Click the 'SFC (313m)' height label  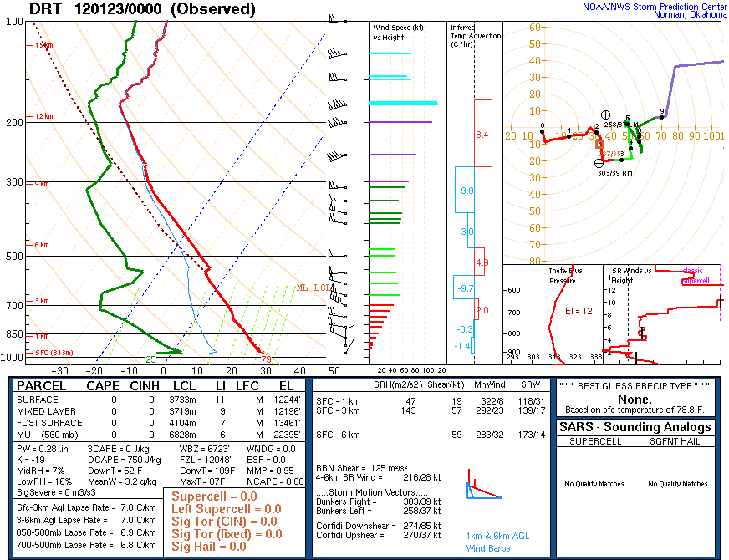pos(54,353)
